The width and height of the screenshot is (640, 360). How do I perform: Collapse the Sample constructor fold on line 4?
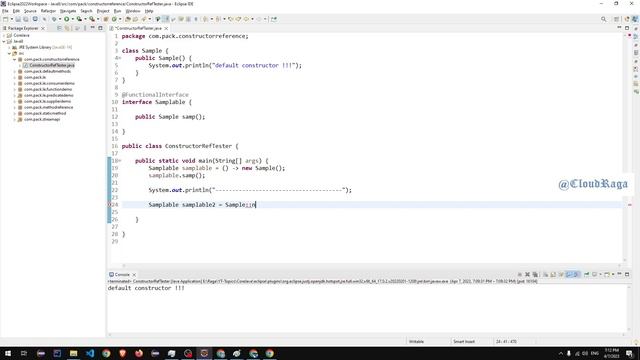pos(120,58)
